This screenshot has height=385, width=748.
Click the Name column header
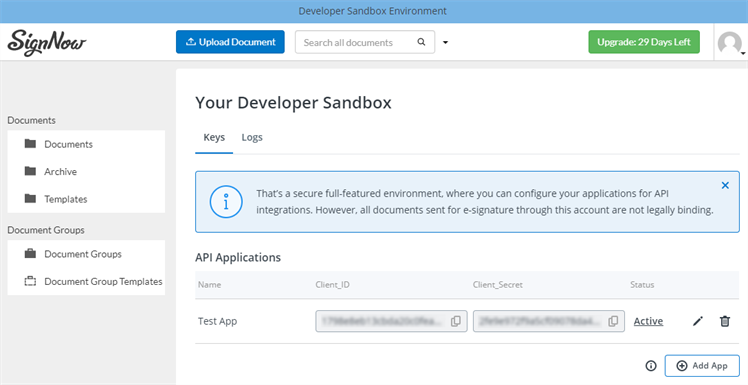click(x=209, y=285)
